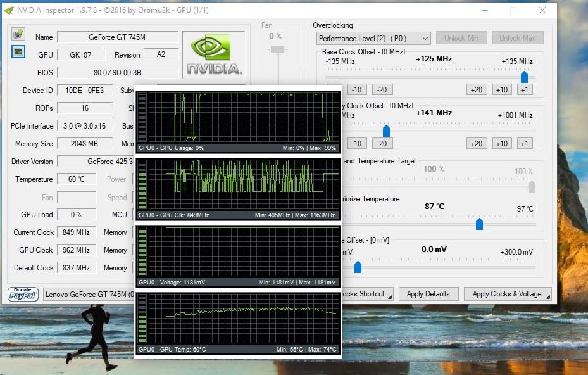Click +10 under Base Clock Offset
The width and height of the screenshot is (588, 375).
click(x=502, y=90)
